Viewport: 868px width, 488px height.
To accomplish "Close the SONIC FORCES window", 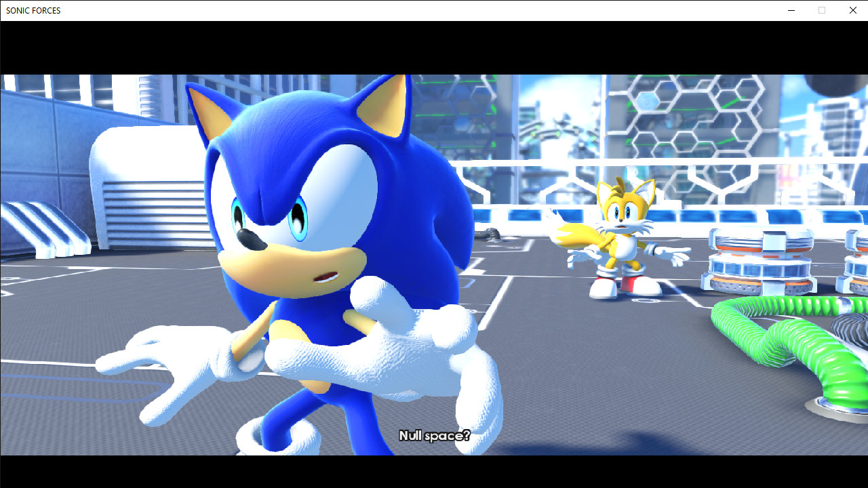I will pyautogui.click(x=852, y=9).
